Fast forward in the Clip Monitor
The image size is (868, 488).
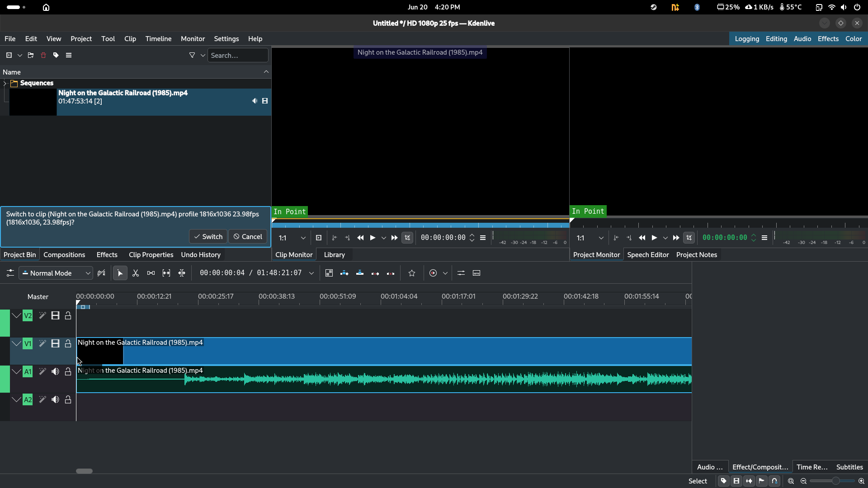coord(394,238)
